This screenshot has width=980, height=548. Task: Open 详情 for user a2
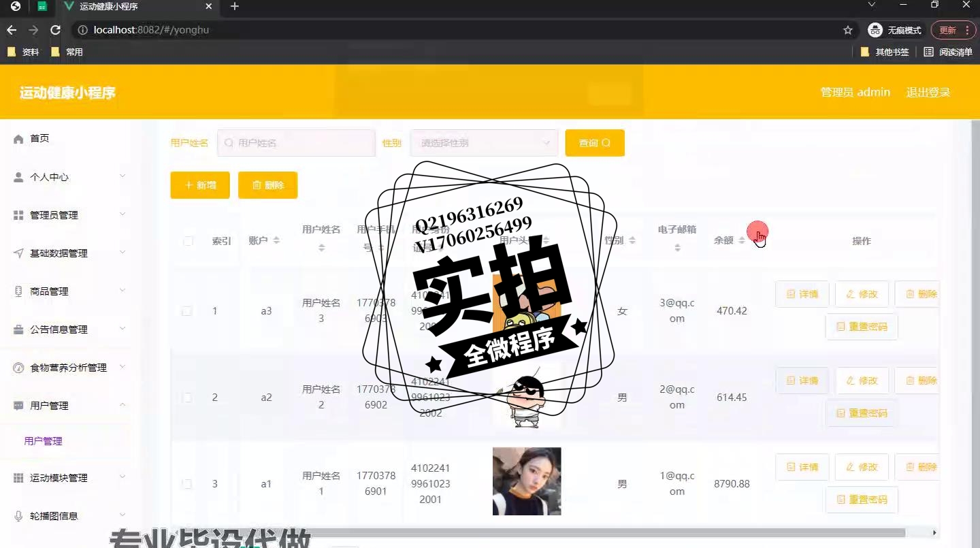point(802,381)
